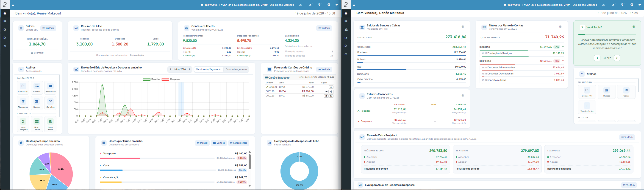Open the Novo Cartão shortcut icon
644x190 pixels.
[37, 124]
